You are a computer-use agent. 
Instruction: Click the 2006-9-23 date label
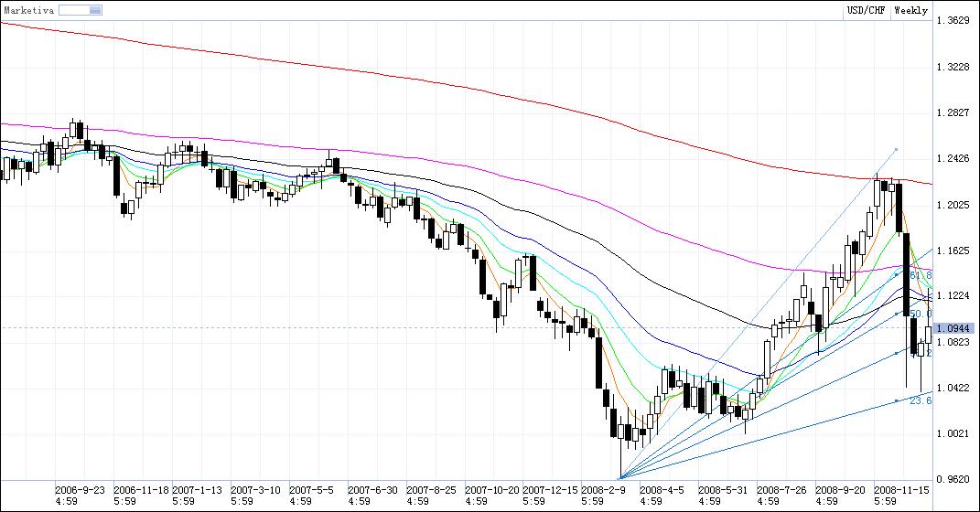(x=80, y=490)
